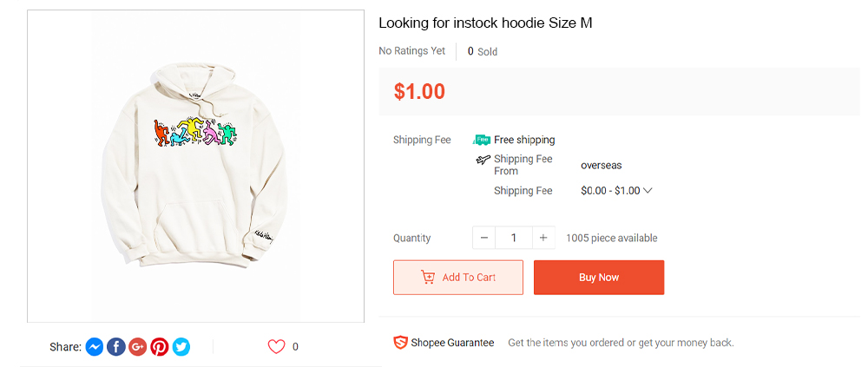Click the Buy Now button
The image size is (868, 367).
tap(599, 278)
